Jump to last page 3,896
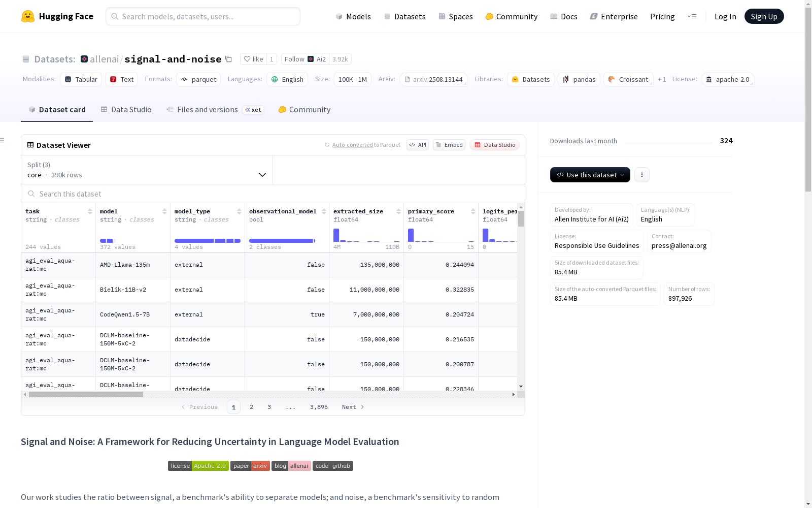812x508 pixels. (x=319, y=407)
